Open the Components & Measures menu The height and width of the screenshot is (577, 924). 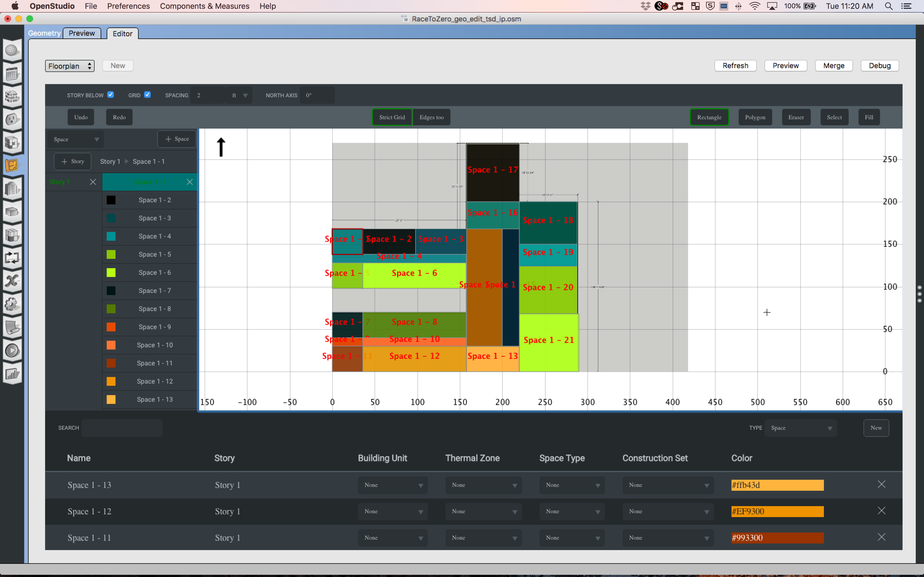coord(205,6)
